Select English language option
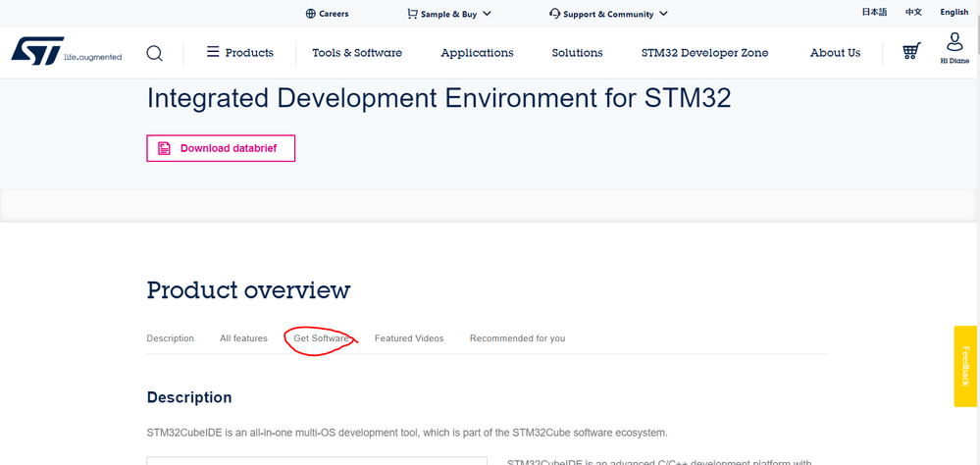This screenshot has height=465, width=980. (x=954, y=12)
